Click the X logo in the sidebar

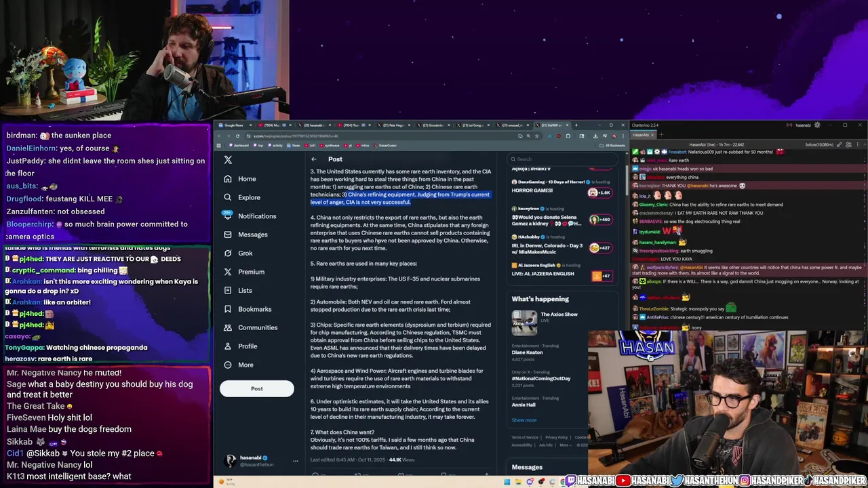(x=228, y=160)
